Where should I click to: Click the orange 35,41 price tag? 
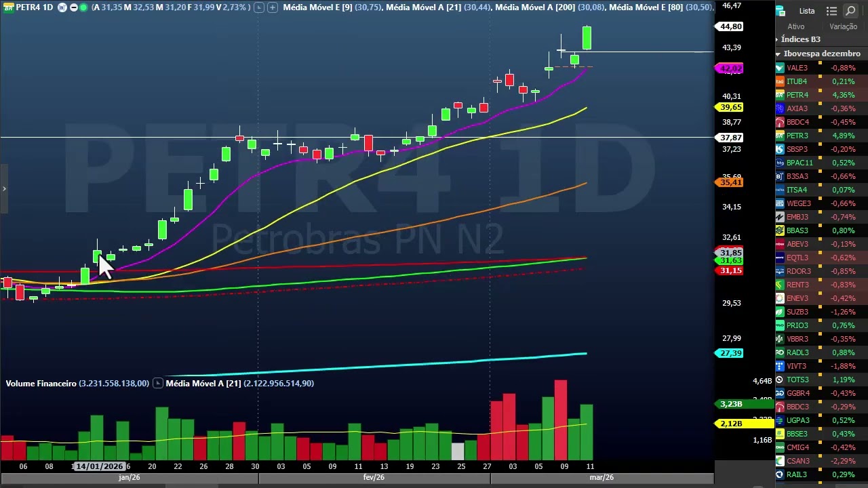click(x=730, y=182)
